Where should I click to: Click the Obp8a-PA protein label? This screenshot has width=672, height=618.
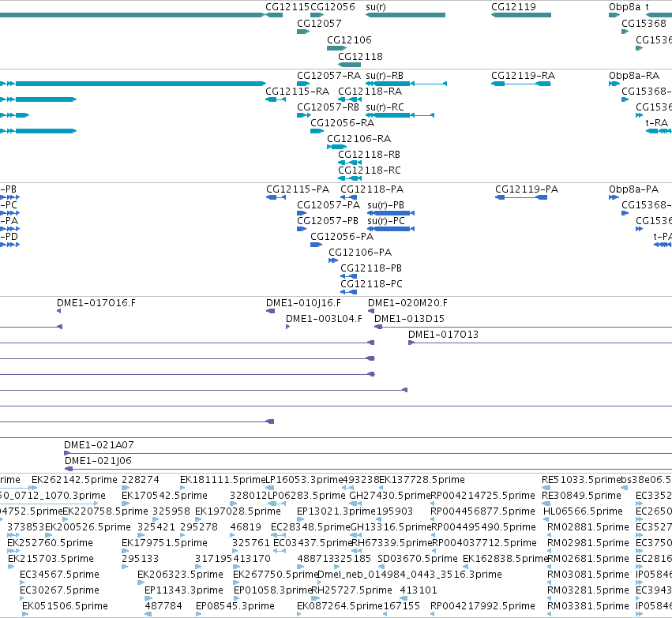[x=633, y=189]
